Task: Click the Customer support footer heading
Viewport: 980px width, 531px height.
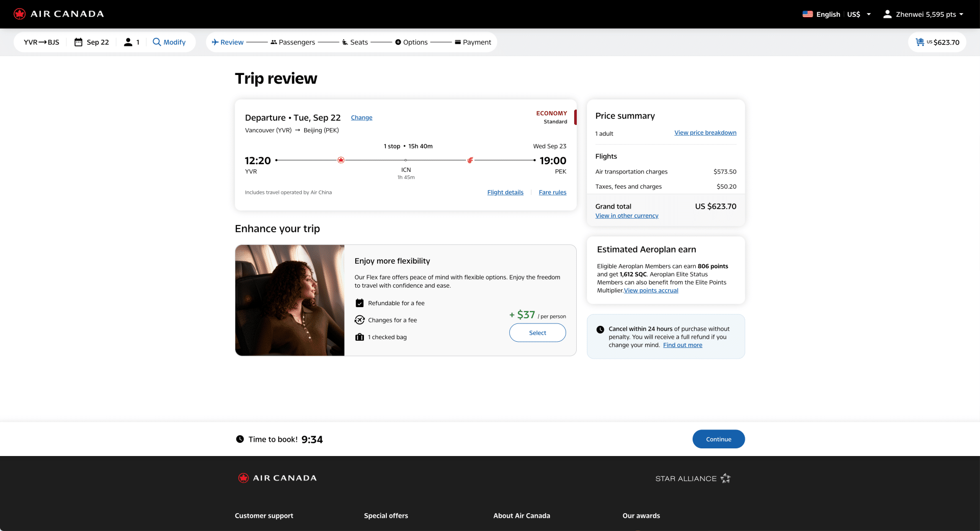Action: click(264, 516)
